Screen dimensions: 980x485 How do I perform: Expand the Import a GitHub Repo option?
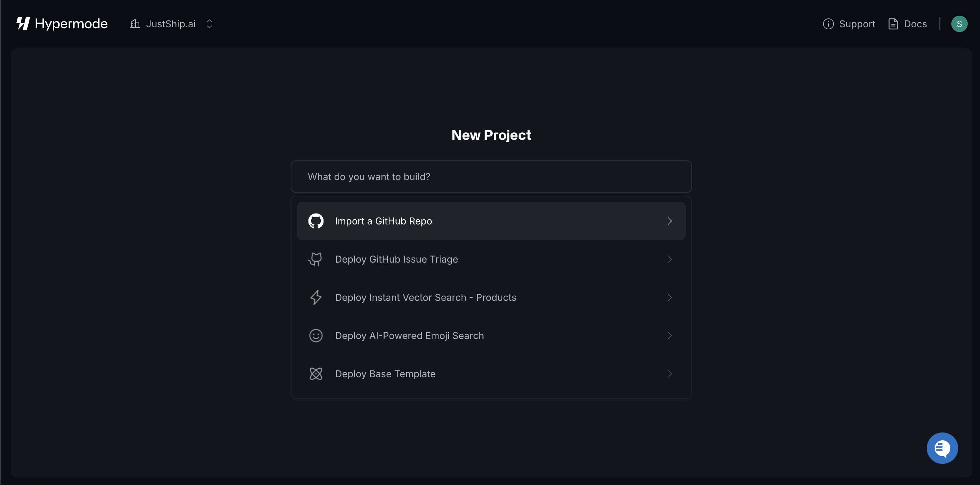669,221
